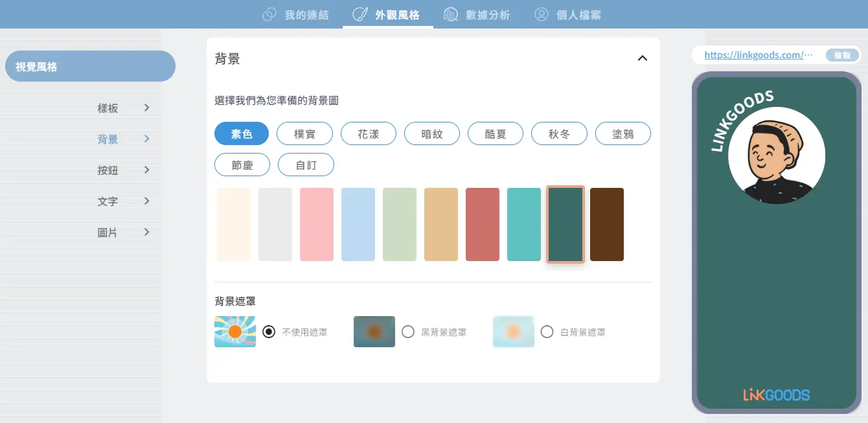Click the link chain icon beside 我的連結
Image resolution: width=868 pixels, height=423 pixels.
[269, 14]
